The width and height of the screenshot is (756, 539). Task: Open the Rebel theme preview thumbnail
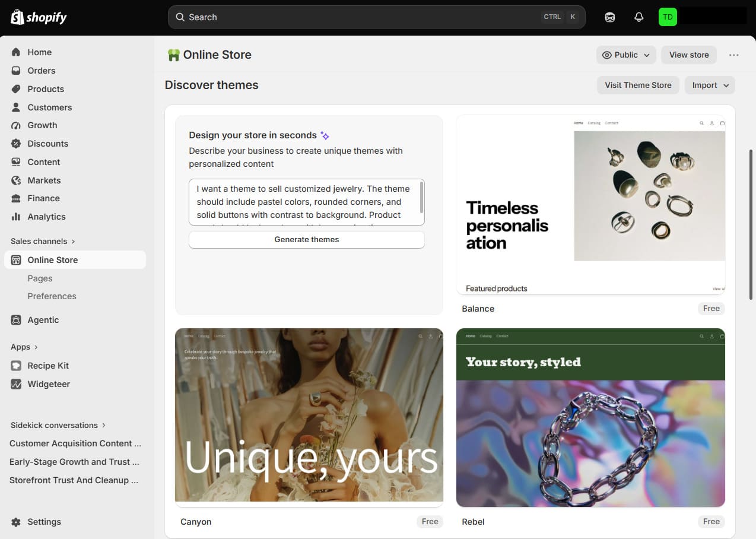(590, 418)
